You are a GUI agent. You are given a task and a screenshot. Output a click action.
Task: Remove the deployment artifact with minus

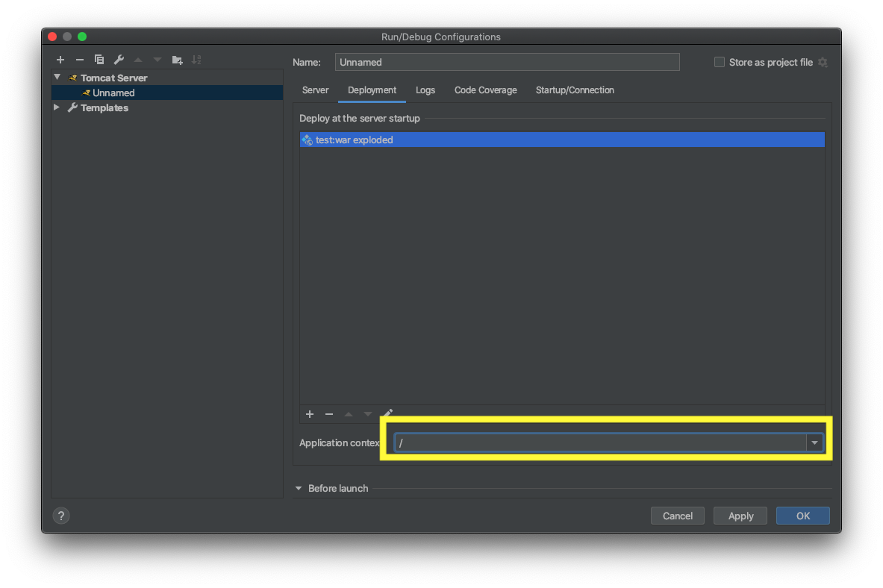pyautogui.click(x=329, y=414)
